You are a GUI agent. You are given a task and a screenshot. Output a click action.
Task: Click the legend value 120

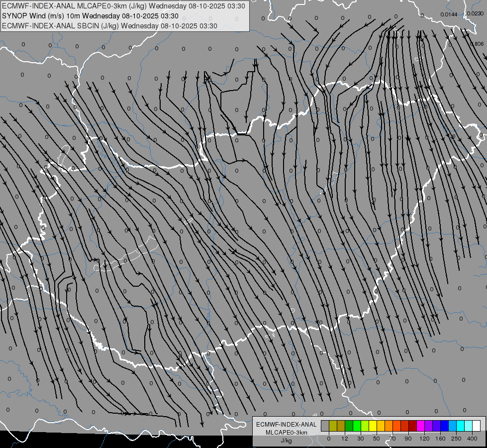(x=425, y=439)
